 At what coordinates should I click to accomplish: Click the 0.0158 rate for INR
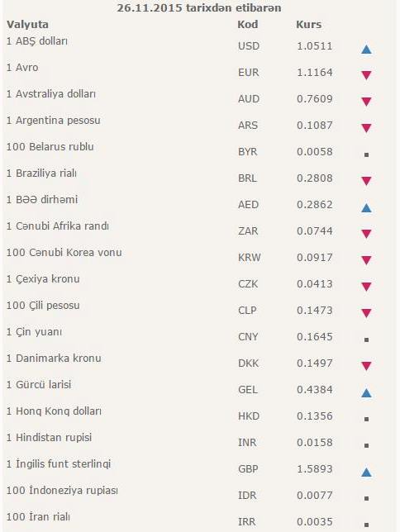point(315,443)
